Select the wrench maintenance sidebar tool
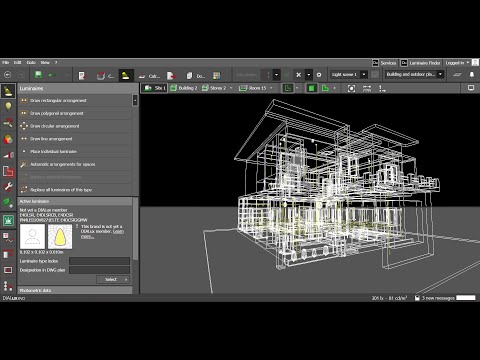 (8, 186)
